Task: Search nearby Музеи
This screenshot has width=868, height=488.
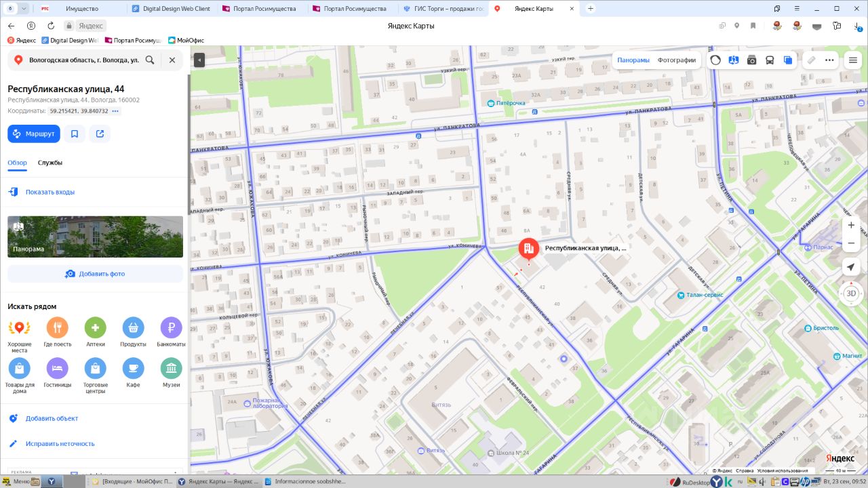Action: click(x=171, y=373)
